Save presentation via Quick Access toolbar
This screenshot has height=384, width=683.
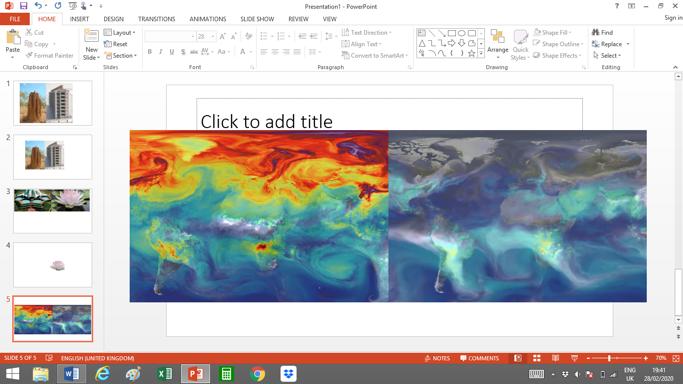pyautogui.click(x=24, y=6)
